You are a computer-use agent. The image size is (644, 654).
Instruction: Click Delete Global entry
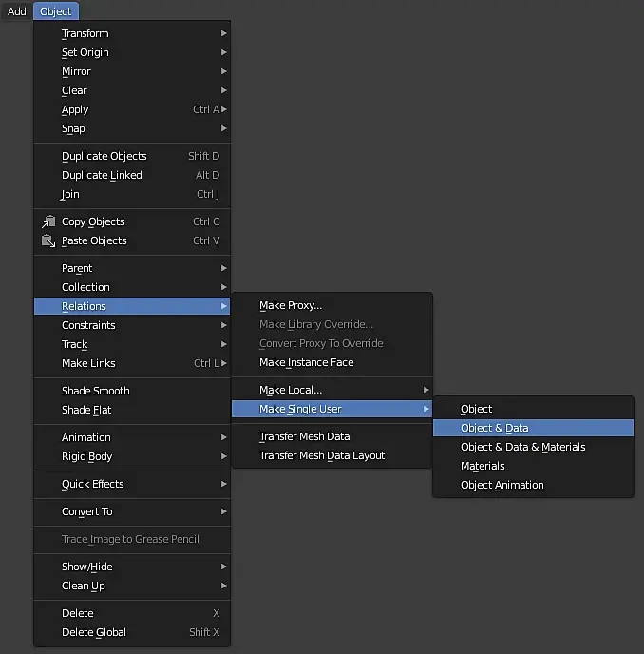pos(94,632)
